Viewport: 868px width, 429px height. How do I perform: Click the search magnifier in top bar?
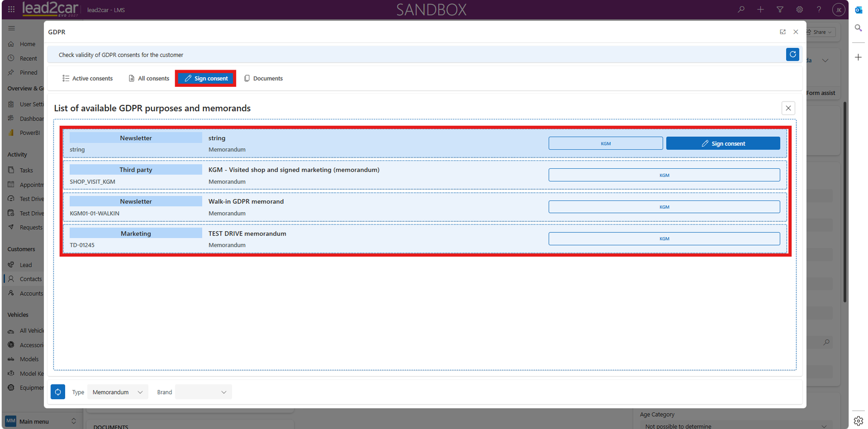(741, 9)
